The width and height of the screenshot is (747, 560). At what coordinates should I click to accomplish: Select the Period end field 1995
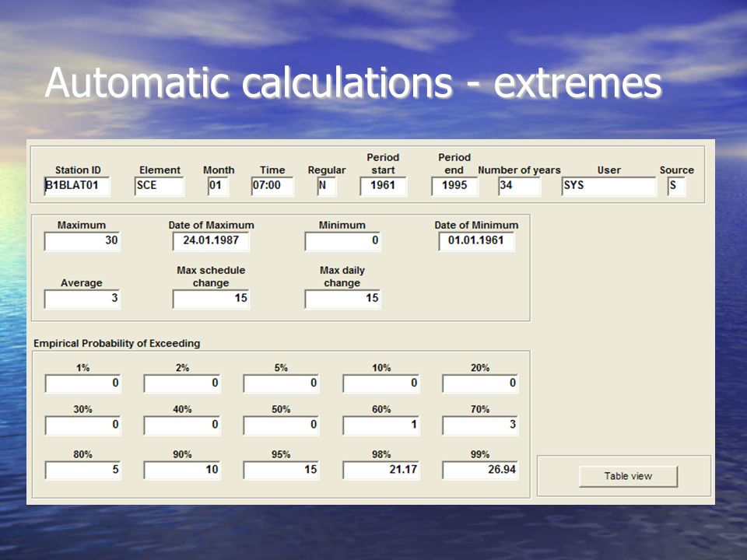click(x=454, y=186)
